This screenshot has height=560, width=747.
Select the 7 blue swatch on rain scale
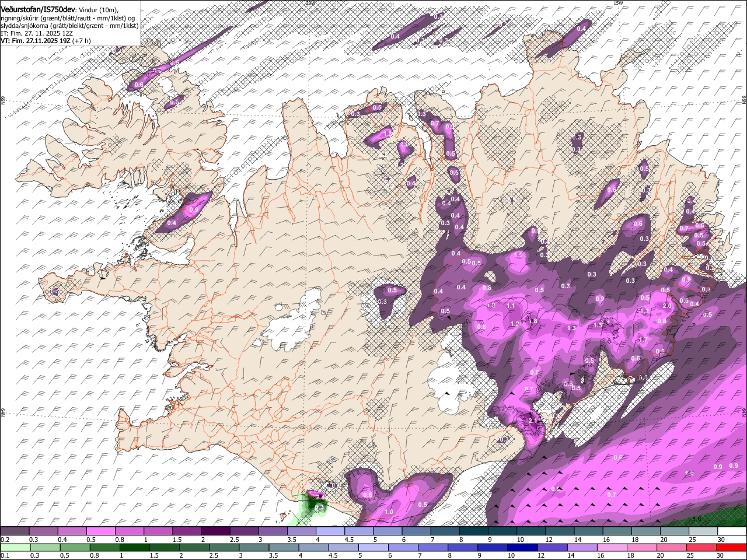tap(433, 547)
